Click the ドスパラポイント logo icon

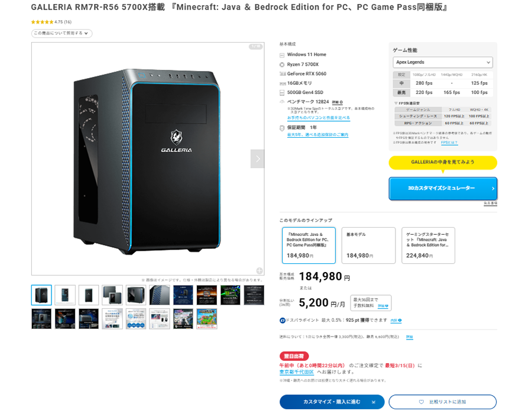click(282, 320)
